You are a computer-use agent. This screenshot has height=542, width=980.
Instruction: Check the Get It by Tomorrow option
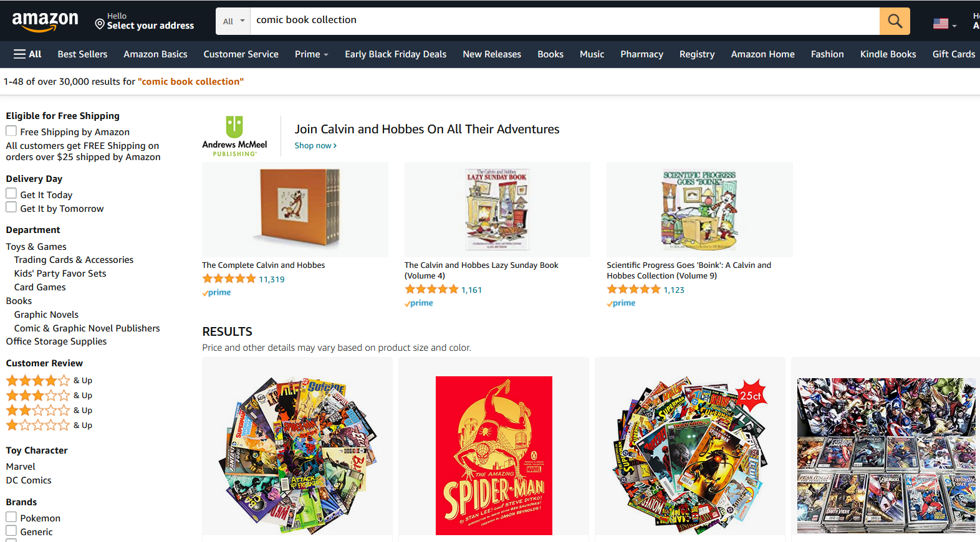[11, 208]
